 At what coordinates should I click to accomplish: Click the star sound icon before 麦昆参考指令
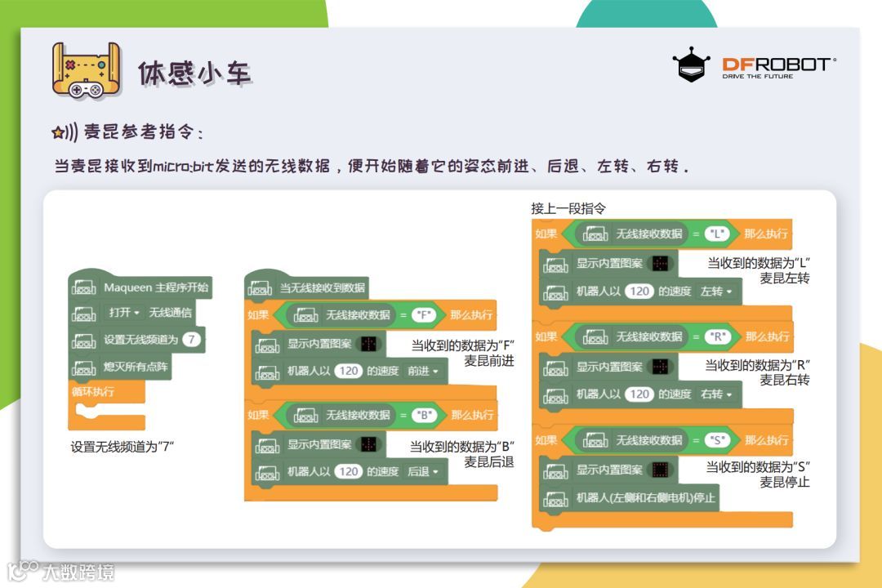[65, 132]
